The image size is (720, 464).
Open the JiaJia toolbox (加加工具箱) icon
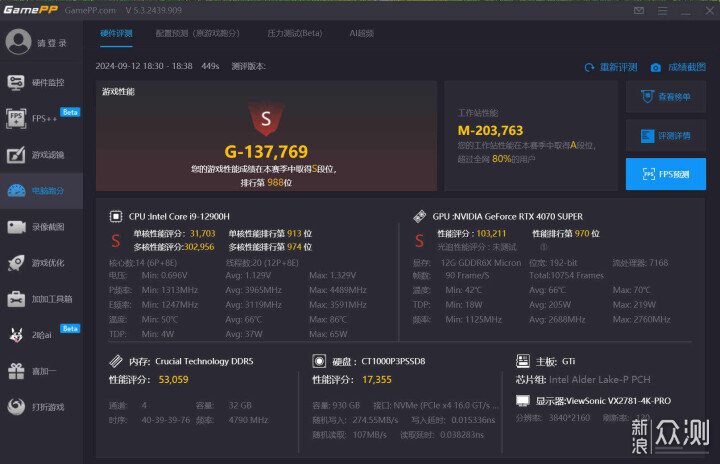[x=16, y=299]
